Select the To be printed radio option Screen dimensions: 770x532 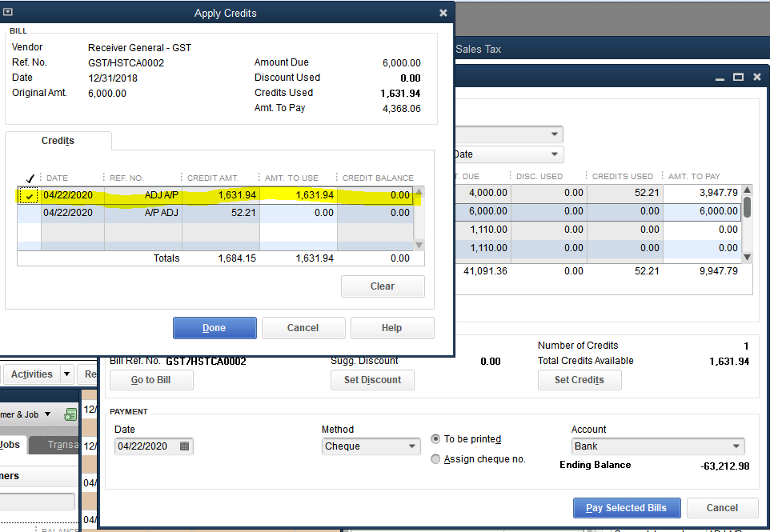(435, 438)
